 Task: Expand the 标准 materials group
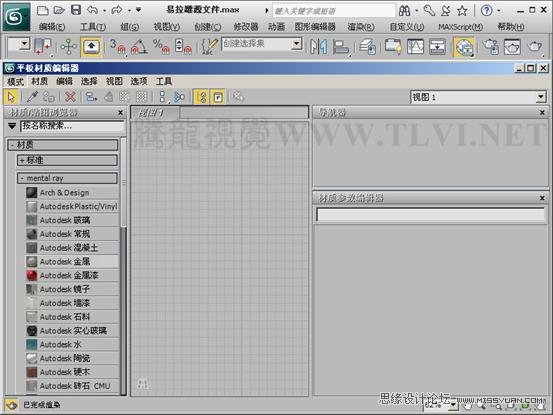click(x=67, y=160)
